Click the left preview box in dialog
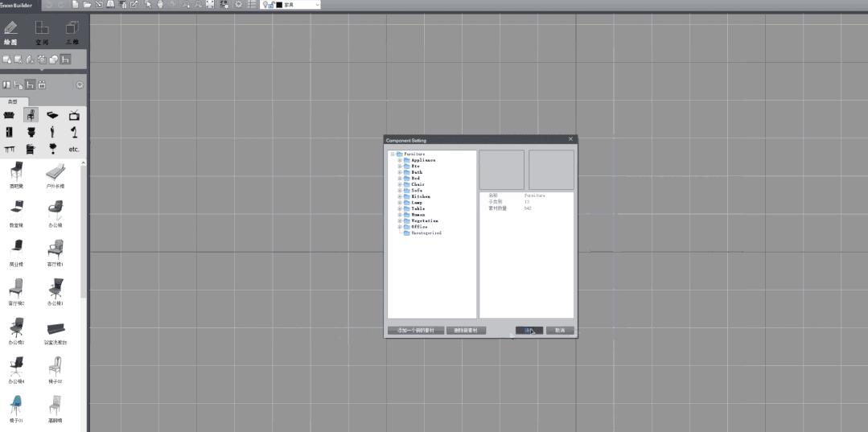This screenshot has width=868, height=432. 501,170
